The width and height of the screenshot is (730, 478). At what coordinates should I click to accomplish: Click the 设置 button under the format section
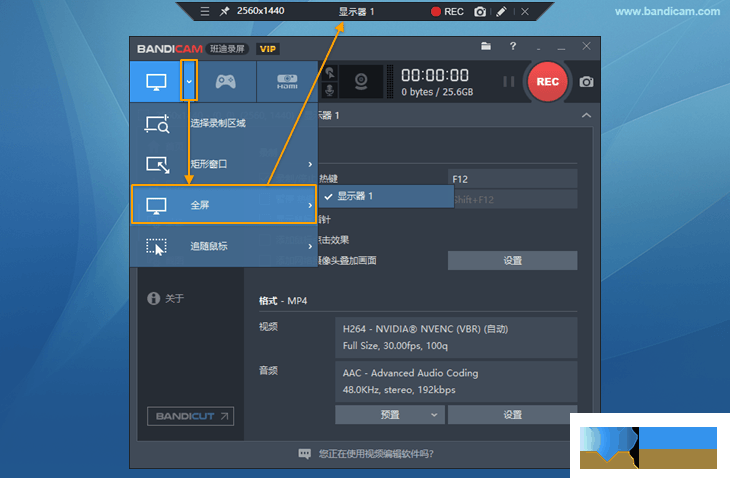512,415
